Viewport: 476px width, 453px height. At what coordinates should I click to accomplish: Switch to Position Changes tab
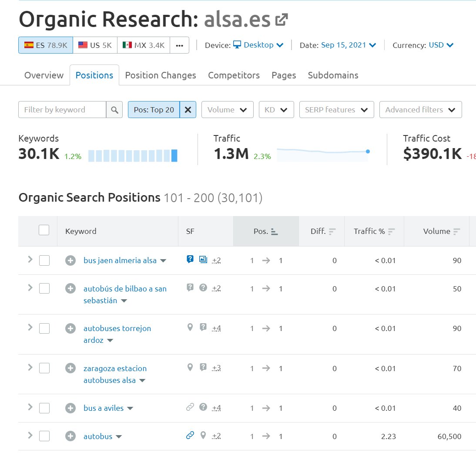pyautogui.click(x=161, y=75)
